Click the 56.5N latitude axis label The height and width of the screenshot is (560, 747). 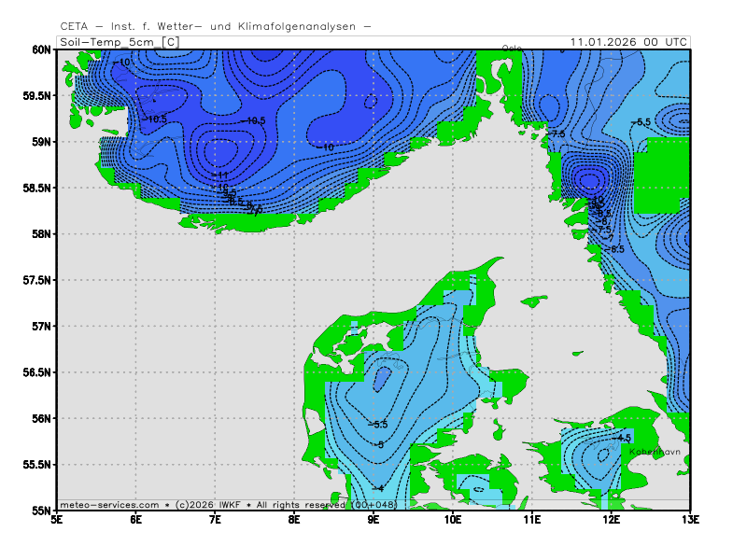35,372
